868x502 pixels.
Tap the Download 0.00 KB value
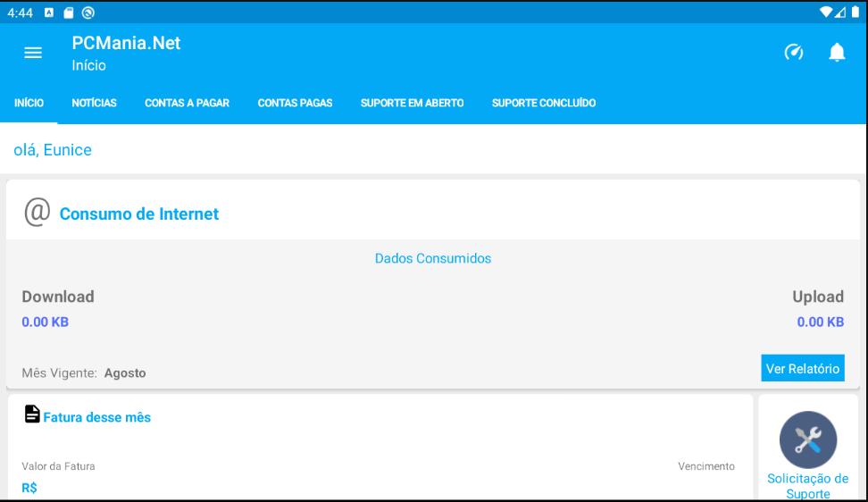click(x=46, y=322)
